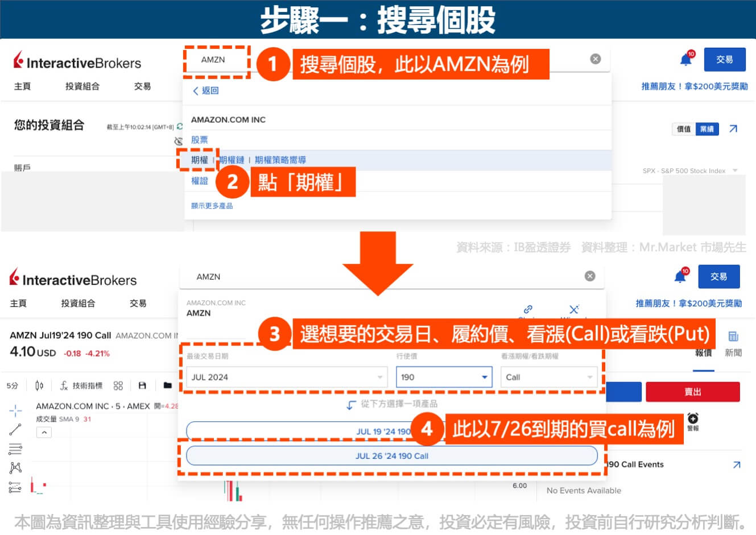The image size is (756, 535).
Task: Open portfolio expand arrow in upper screenshot
Action: [733, 129]
